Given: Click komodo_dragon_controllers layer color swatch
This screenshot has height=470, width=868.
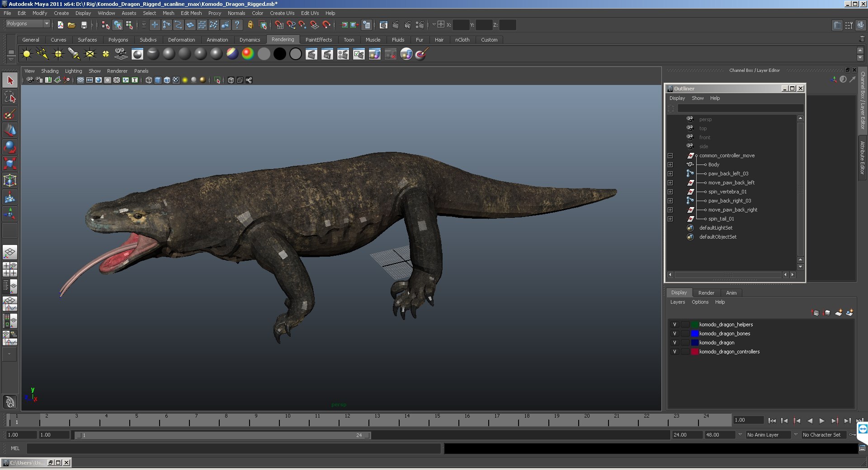Looking at the screenshot, I should pyautogui.click(x=695, y=352).
